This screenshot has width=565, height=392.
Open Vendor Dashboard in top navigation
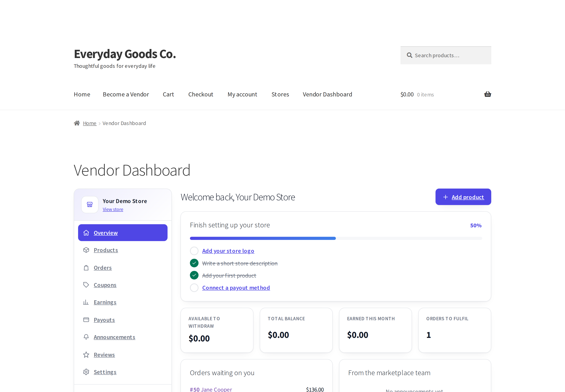(327, 94)
